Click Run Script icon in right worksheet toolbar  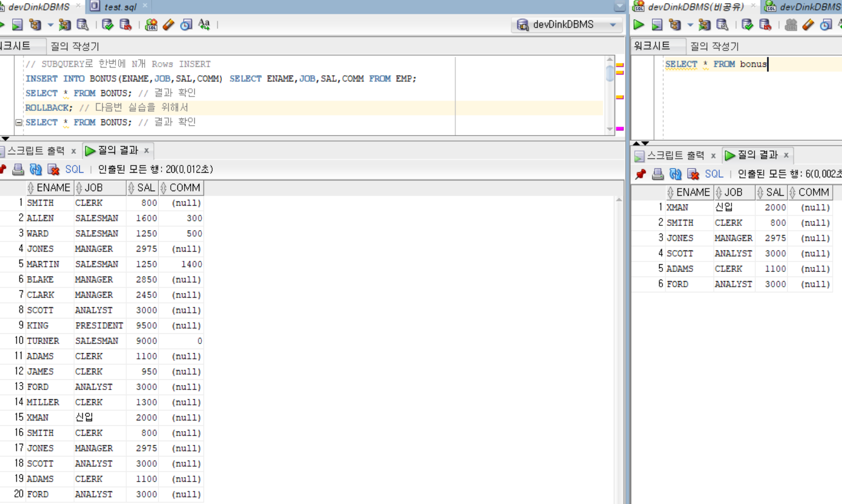coord(657,25)
